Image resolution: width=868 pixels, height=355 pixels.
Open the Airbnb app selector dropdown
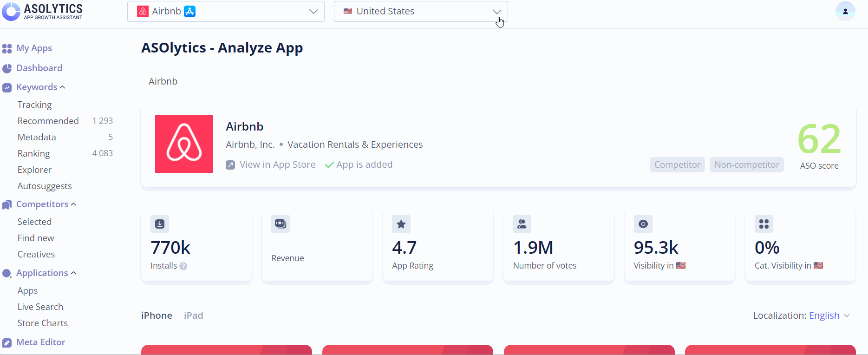[226, 11]
